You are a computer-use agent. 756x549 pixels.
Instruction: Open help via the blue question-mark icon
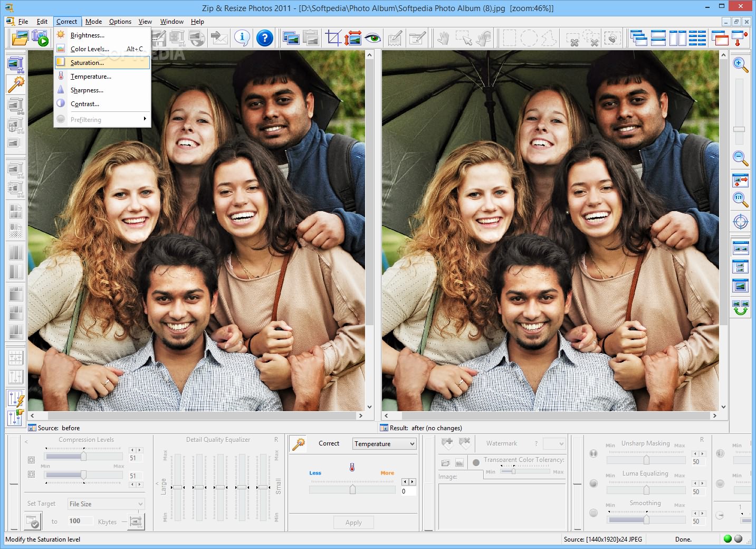(265, 37)
